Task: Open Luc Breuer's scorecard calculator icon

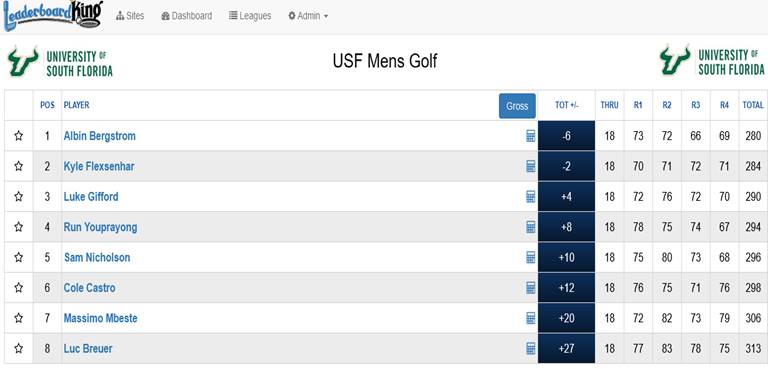Action: click(530, 349)
